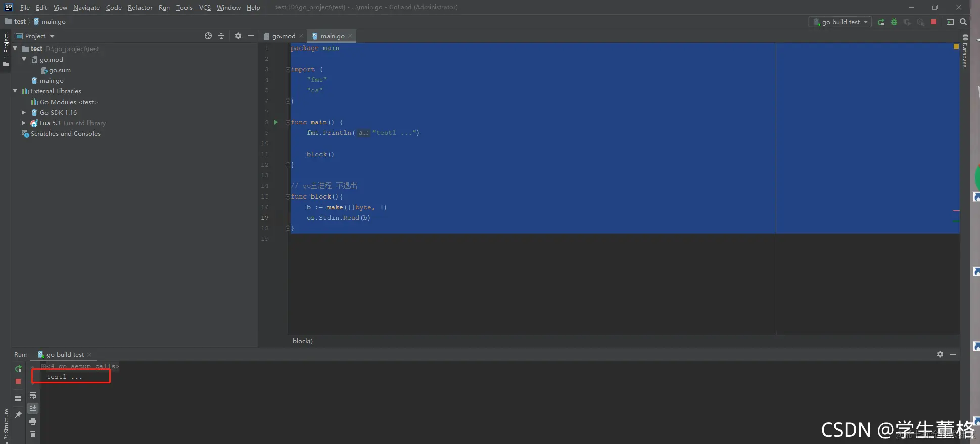Open the Window menu
Screen dimensions: 980x444
pos(228,7)
